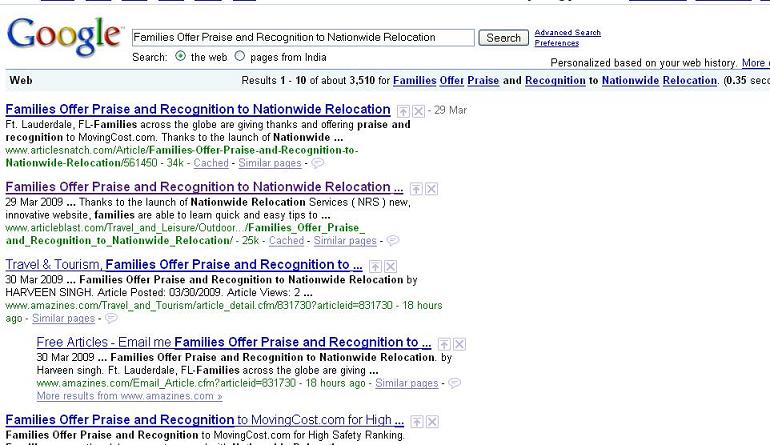Viewport: 770px width, 445px height.
Task: Click the Google search query field
Action: (303, 38)
